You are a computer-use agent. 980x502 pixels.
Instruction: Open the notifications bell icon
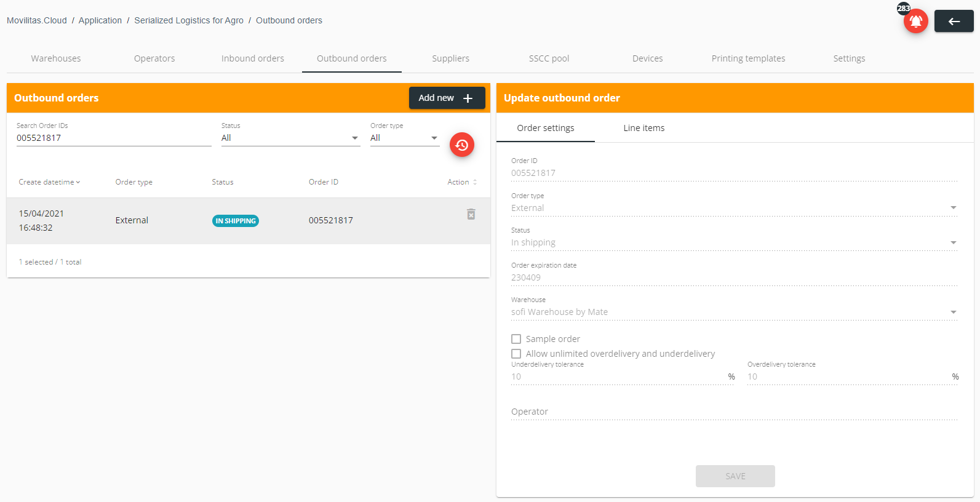[915, 22]
